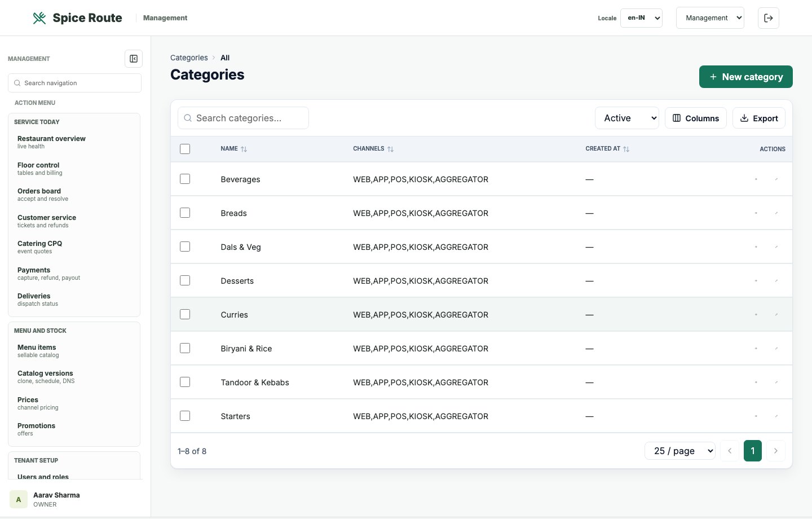Viewport: 812px width, 519px height.
Task: Select page 1 in the pagination
Action: click(753, 451)
